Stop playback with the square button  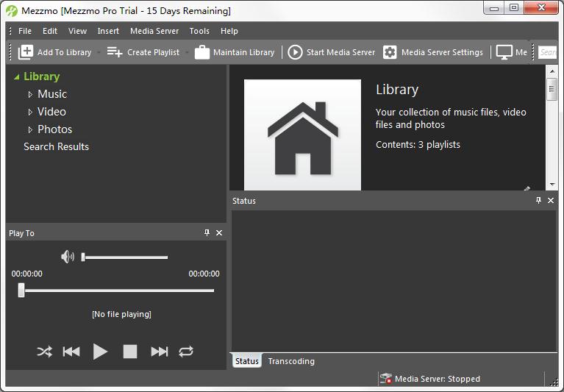click(130, 352)
